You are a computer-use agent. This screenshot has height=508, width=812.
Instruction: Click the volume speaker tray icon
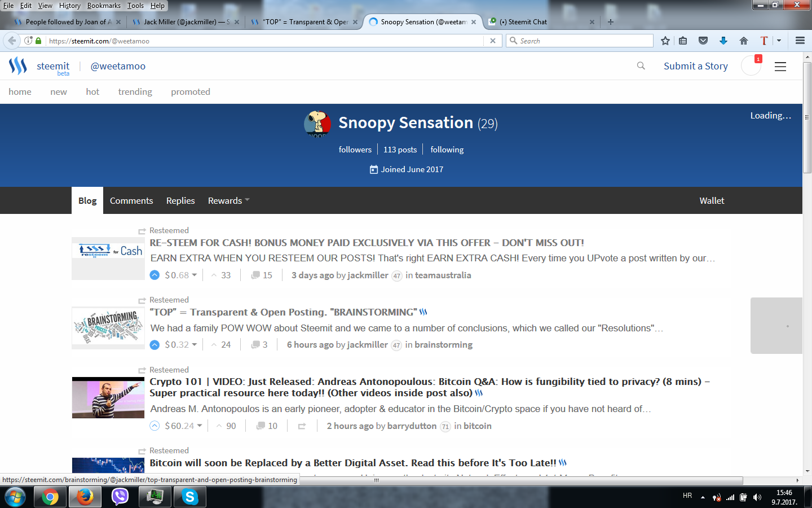tap(757, 497)
